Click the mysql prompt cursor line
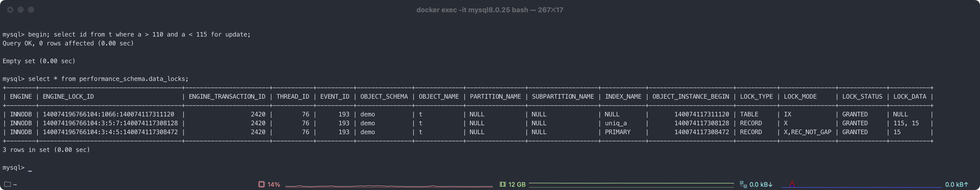The width and height of the screenshot is (980, 190). click(17, 168)
